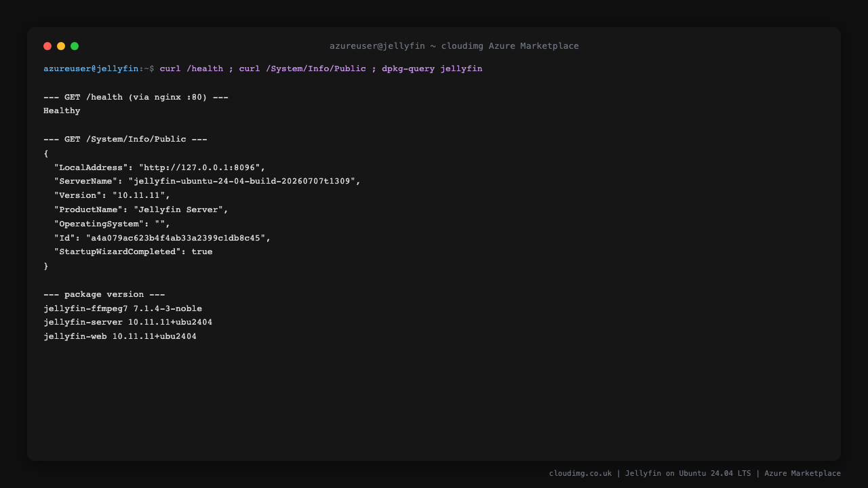Click the terminal title 'azureuser@jellyfin ~ cloudimg Azure Marketplace'

(454, 46)
